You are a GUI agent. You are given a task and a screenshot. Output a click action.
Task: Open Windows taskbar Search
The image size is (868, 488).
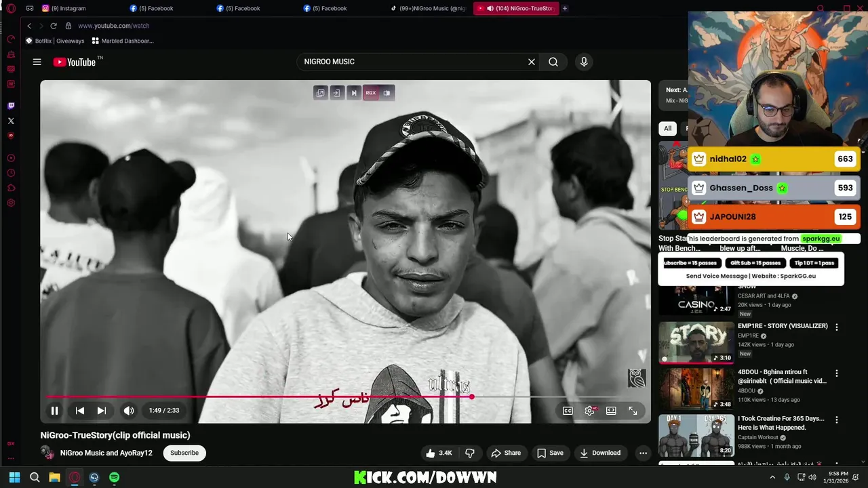tap(35, 477)
